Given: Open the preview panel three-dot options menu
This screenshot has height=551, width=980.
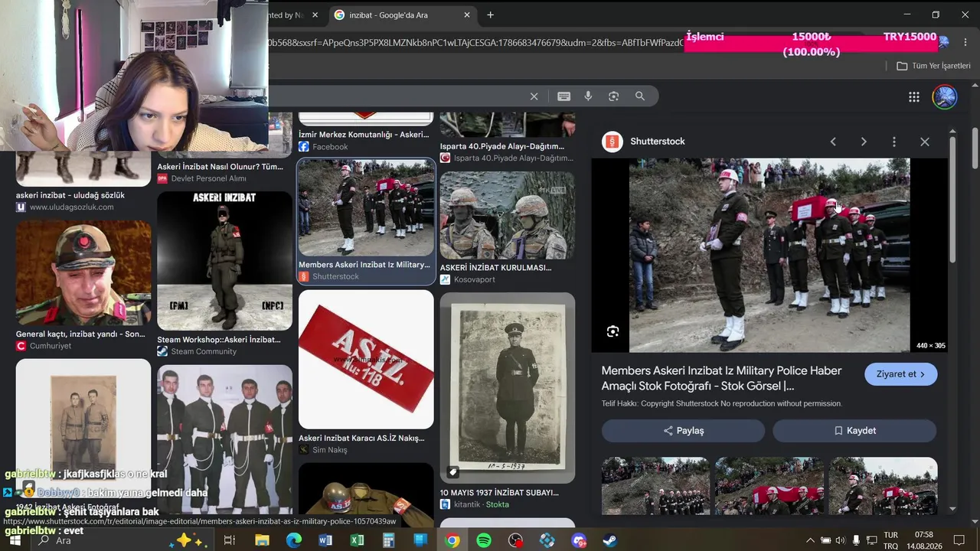Looking at the screenshot, I should [x=893, y=142].
